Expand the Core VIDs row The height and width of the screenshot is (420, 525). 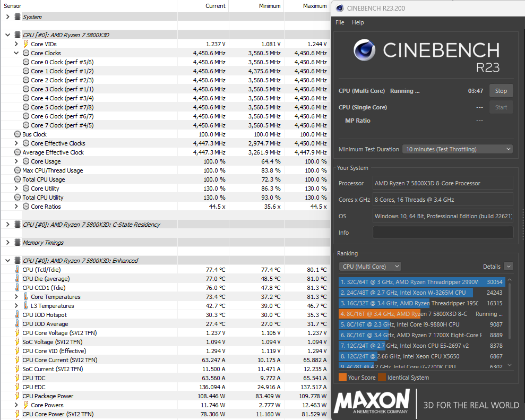(16, 44)
